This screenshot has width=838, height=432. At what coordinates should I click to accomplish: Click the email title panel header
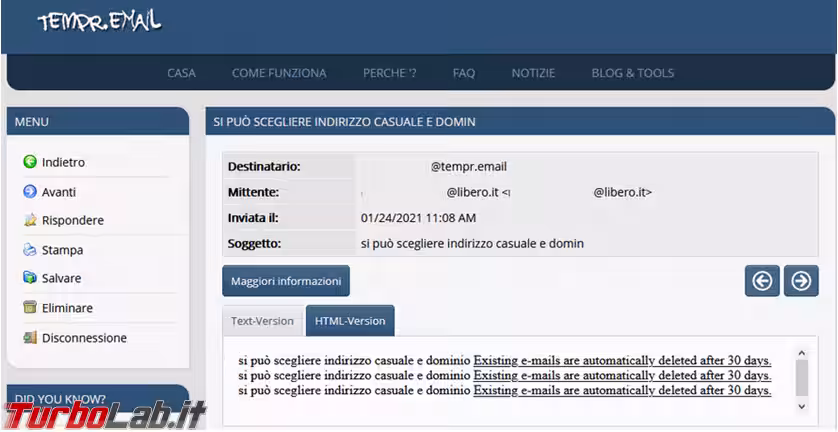520,121
